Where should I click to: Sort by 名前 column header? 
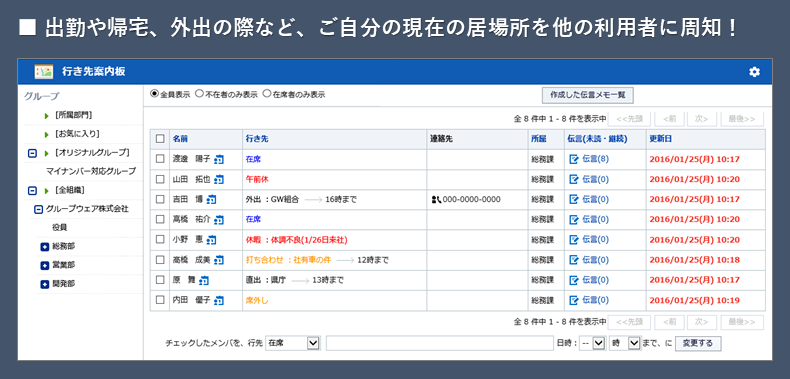pyautogui.click(x=180, y=139)
